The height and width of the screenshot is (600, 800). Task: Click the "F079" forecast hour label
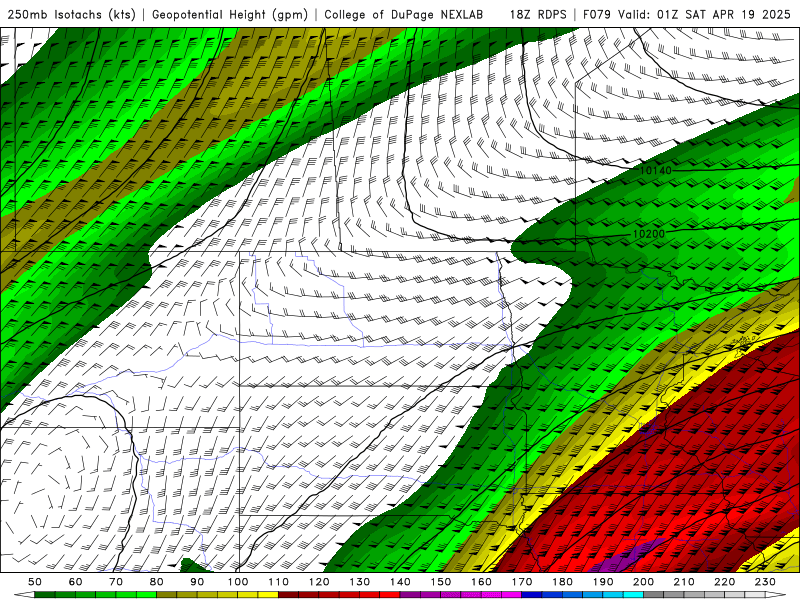[597, 15]
